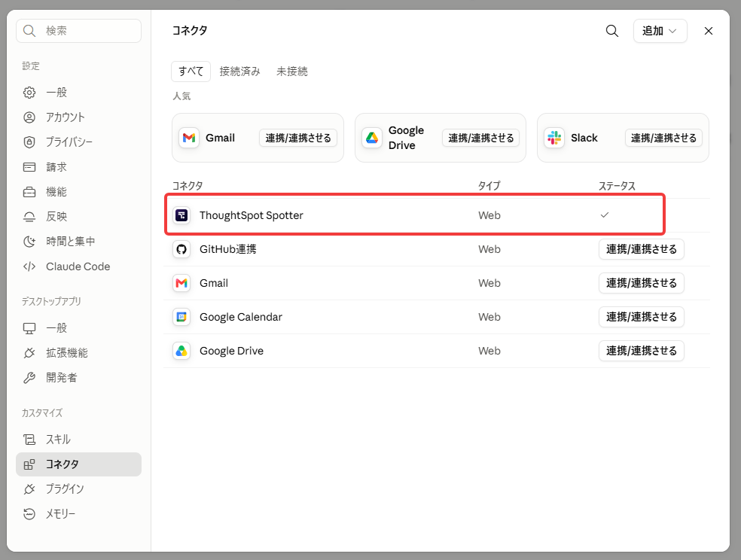Image resolution: width=741 pixels, height=560 pixels.
Task: Switch to the 未接続 tab
Action: click(x=292, y=72)
